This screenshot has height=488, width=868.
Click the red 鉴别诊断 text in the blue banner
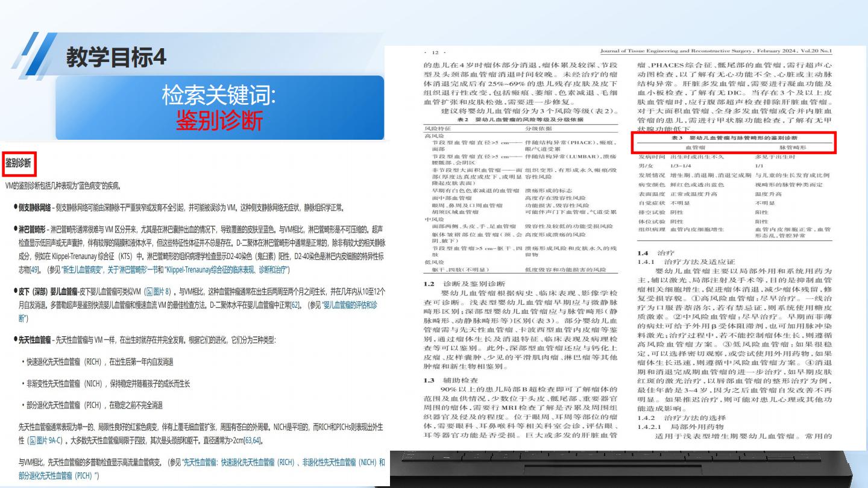click(x=219, y=120)
